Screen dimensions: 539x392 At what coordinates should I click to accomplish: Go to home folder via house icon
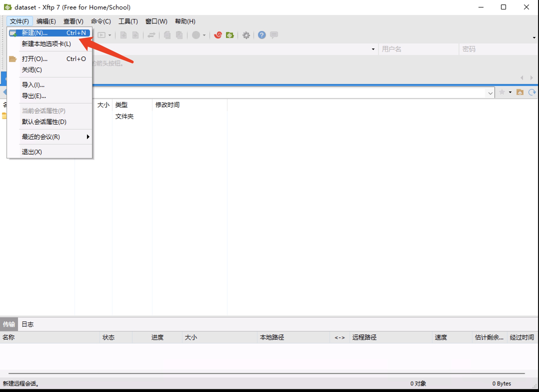coord(520,92)
